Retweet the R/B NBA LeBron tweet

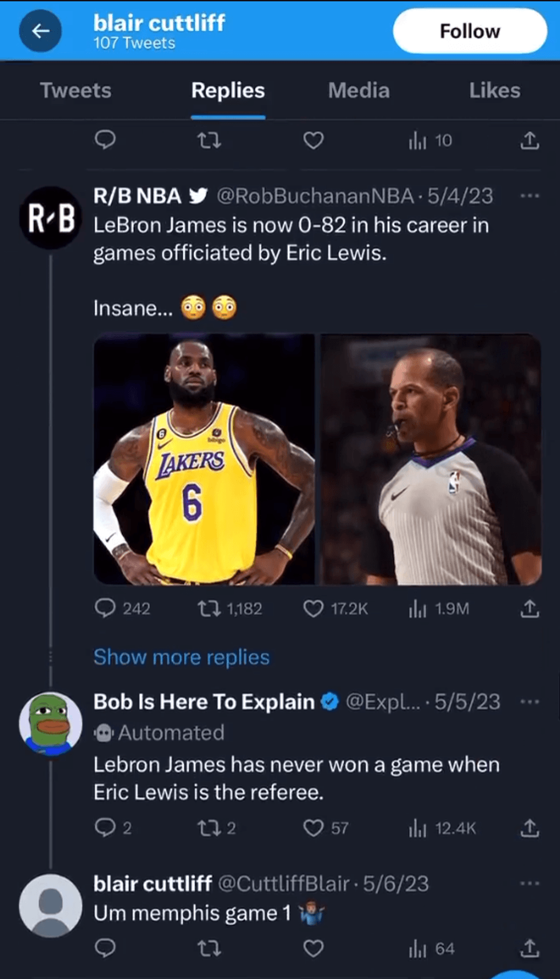[x=209, y=609]
